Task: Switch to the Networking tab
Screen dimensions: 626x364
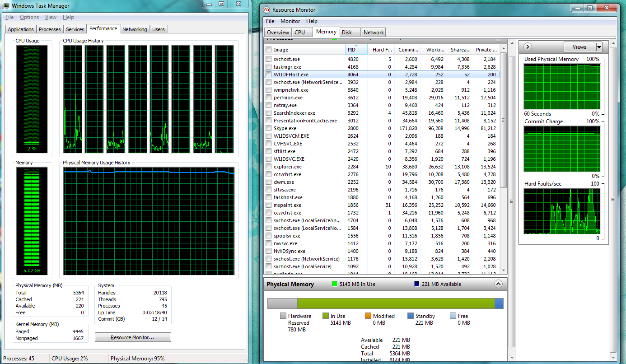Action: tap(135, 29)
